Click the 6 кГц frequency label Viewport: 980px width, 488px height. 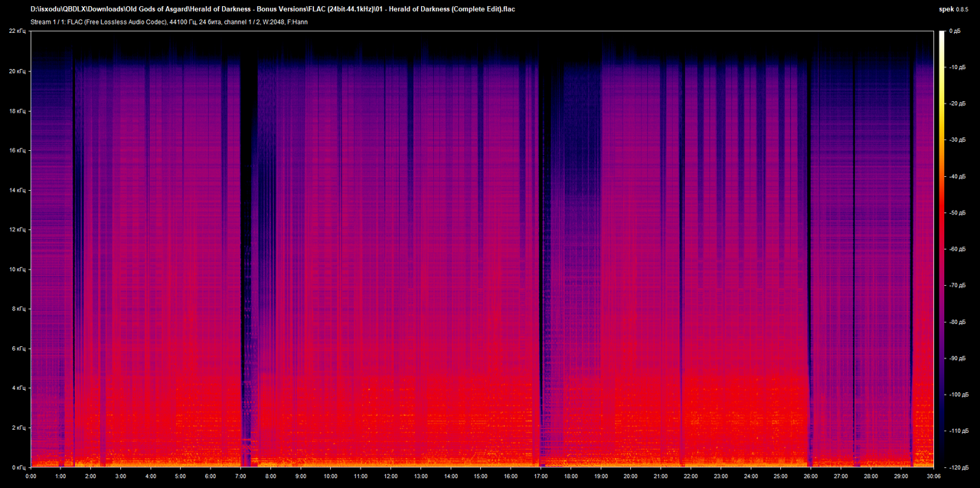[19, 349]
